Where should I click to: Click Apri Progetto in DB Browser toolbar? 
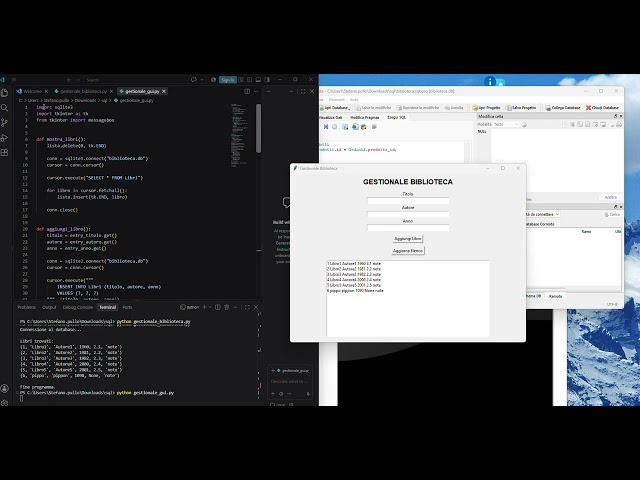point(486,108)
